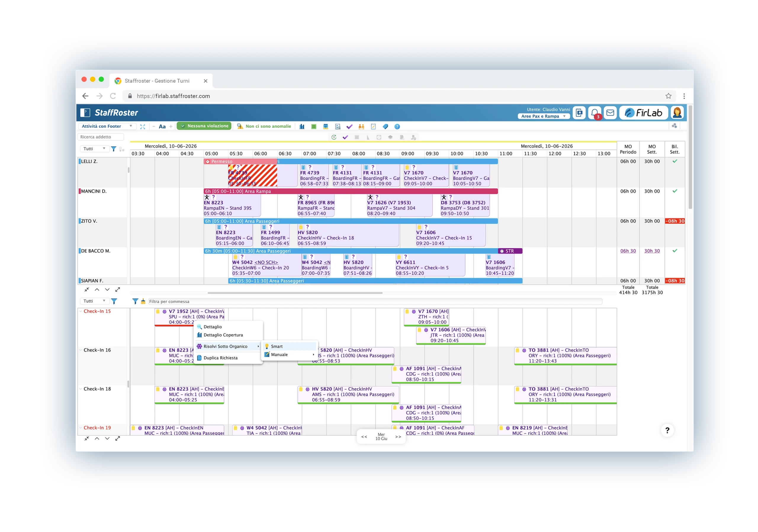
Task: Click the blue help question-mark toolbar icon
Action: tap(397, 126)
